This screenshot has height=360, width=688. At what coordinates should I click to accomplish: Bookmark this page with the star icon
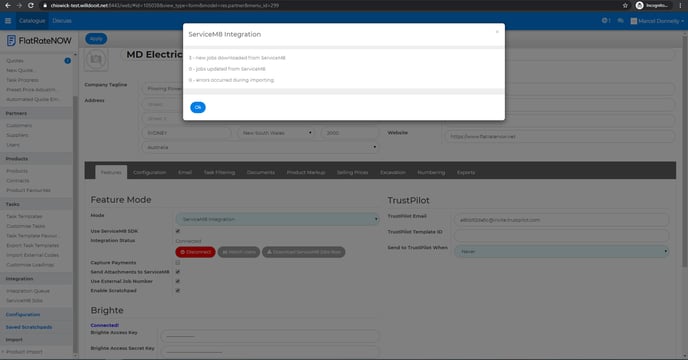(625, 5)
